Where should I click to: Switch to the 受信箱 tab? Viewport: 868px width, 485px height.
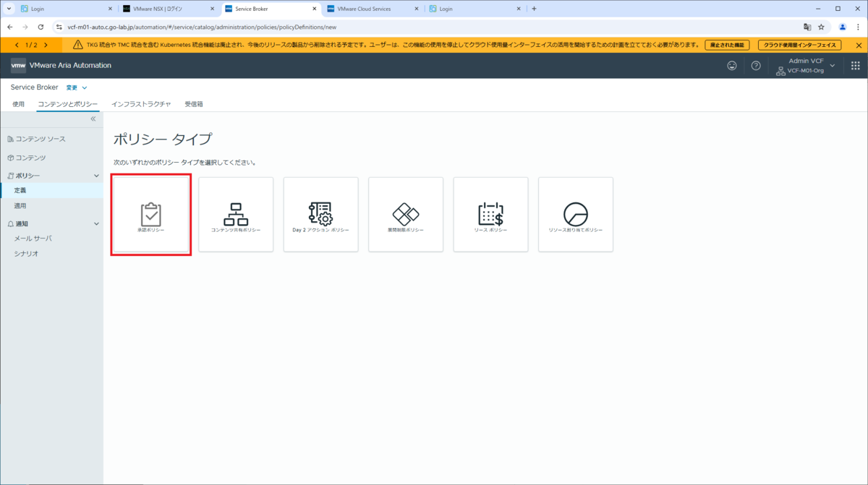point(194,104)
